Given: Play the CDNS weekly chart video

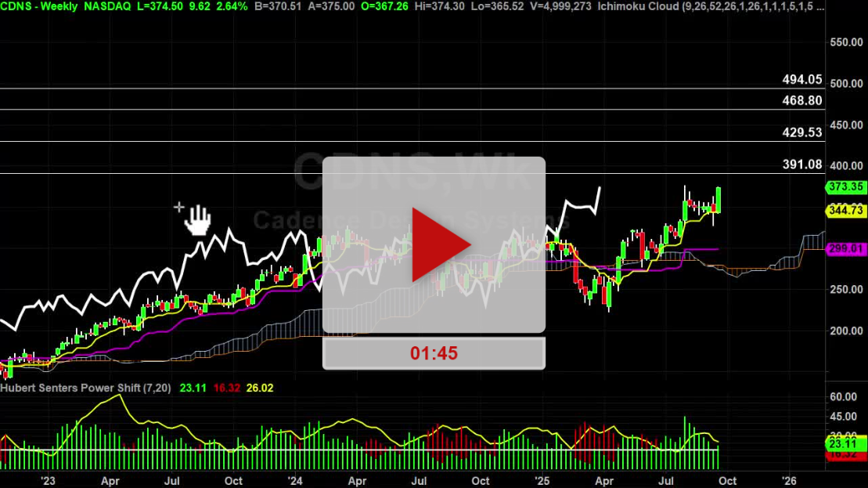Looking at the screenshot, I should pos(434,244).
